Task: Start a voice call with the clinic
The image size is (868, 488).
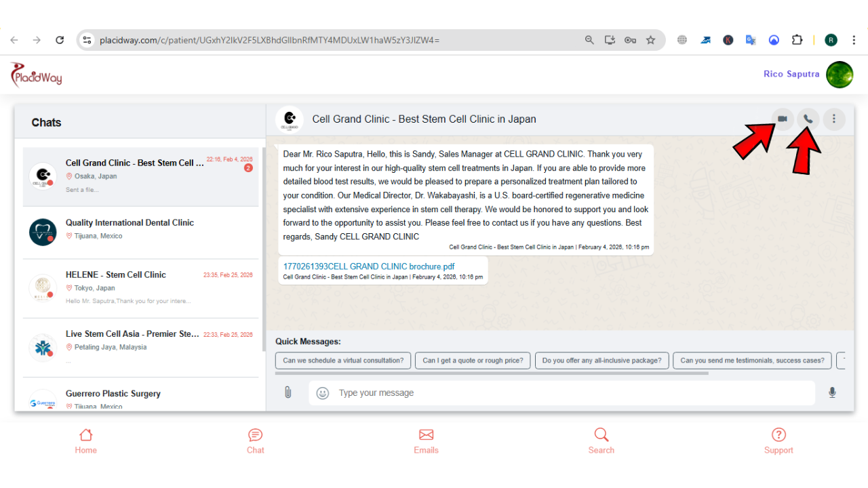Action: point(808,119)
